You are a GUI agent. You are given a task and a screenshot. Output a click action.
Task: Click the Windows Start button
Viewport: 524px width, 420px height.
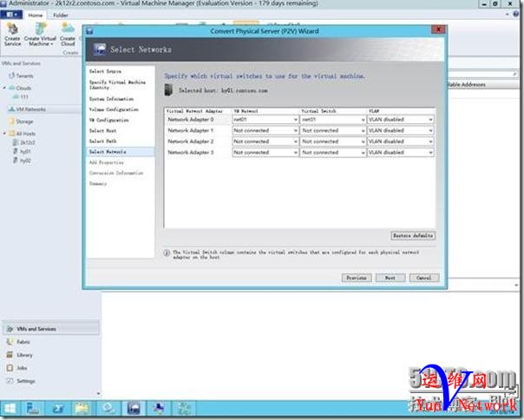pyautogui.click(x=10, y=409)
